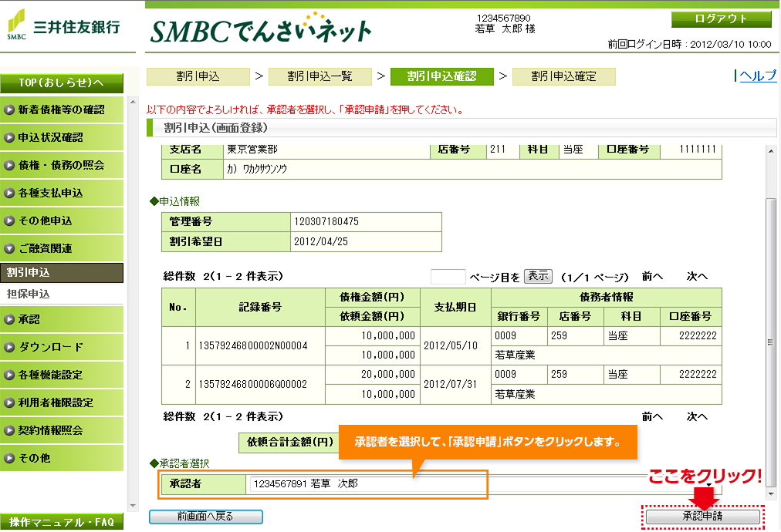781x532 pixels.
Task: Open その他申込 sidebar menu
Action: click(x=62, y=221)
